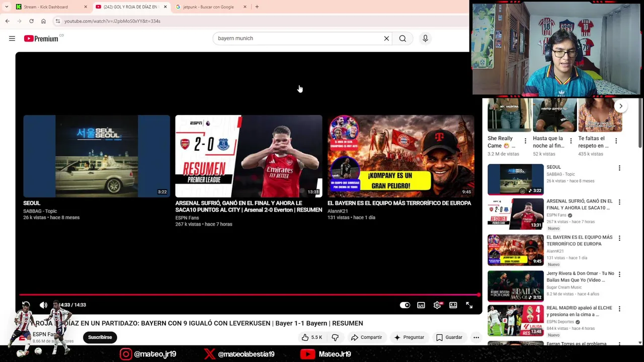Open options for Hasta que la noche short
644x362 pixels.
(x=571, y=141)
